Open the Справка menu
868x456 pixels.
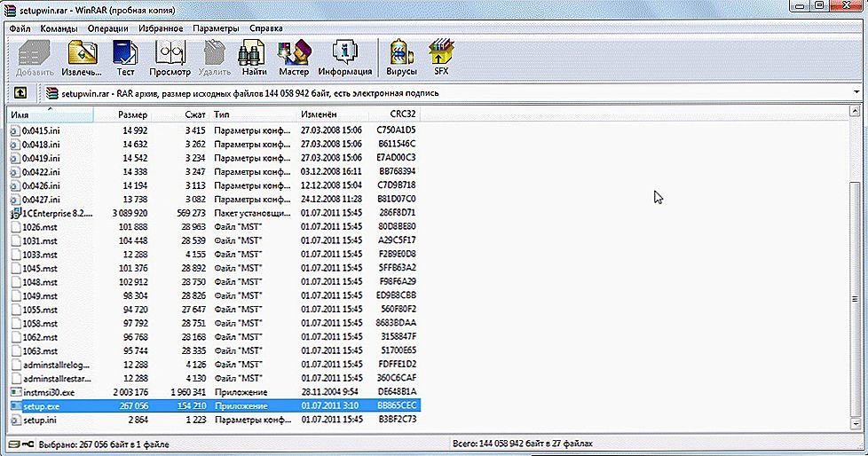point(265,28)
